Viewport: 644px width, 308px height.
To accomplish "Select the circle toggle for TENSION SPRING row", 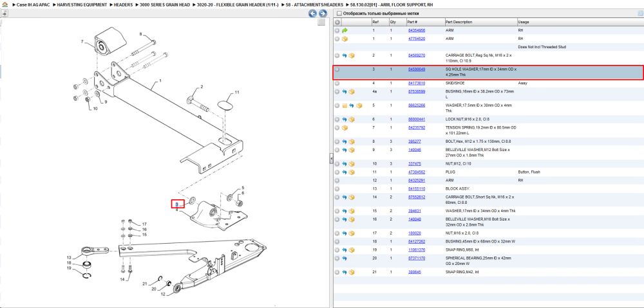I will (x=337, y=127).
